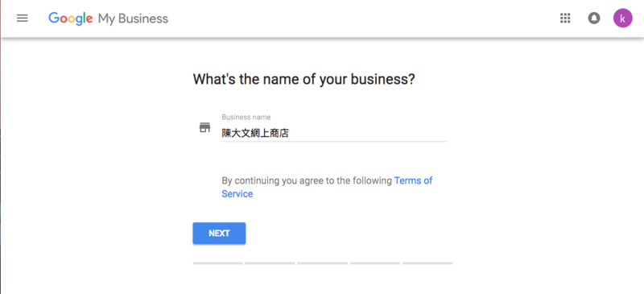Select the second progress step segment

pos(270,263)
